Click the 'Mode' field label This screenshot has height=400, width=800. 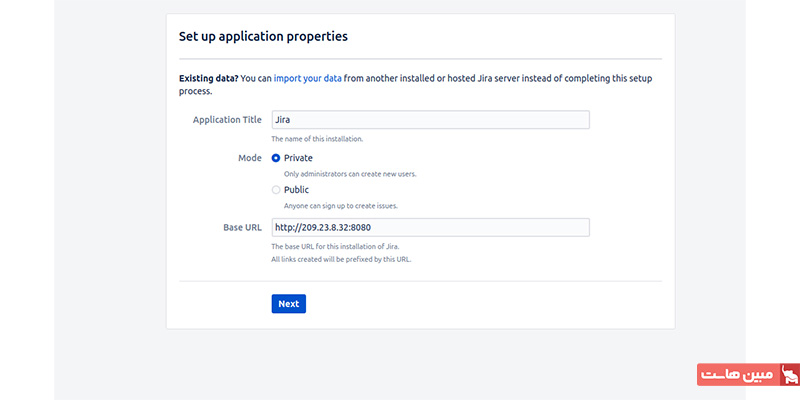click(x=250, y=158)
